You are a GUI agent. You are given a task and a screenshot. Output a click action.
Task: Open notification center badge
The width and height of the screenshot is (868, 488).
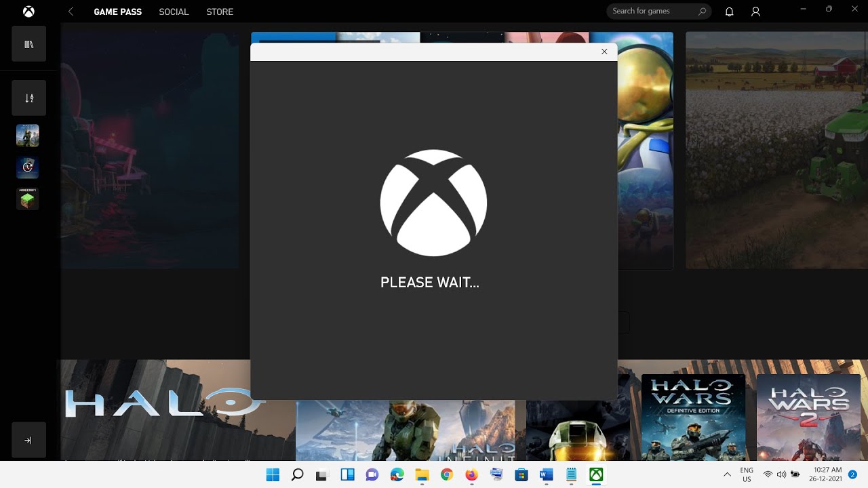pyautogui.click(x=853, y=474)
